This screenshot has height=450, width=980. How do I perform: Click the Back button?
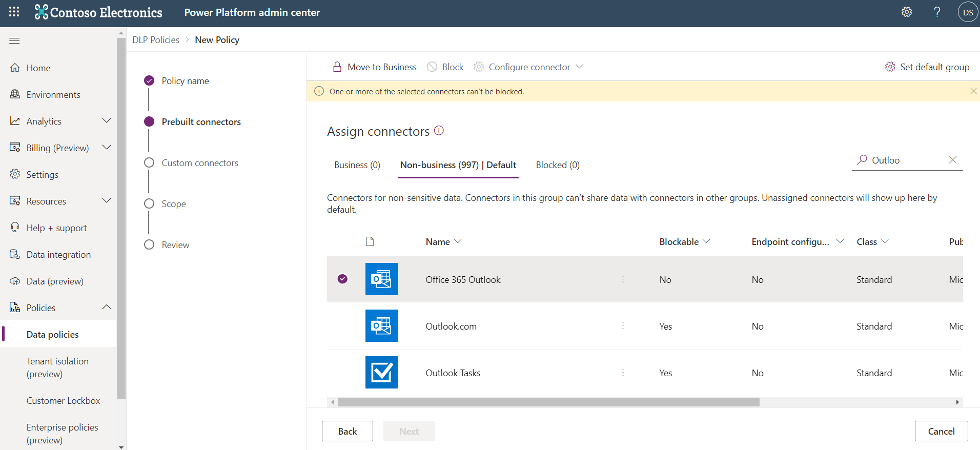point(347,431)
